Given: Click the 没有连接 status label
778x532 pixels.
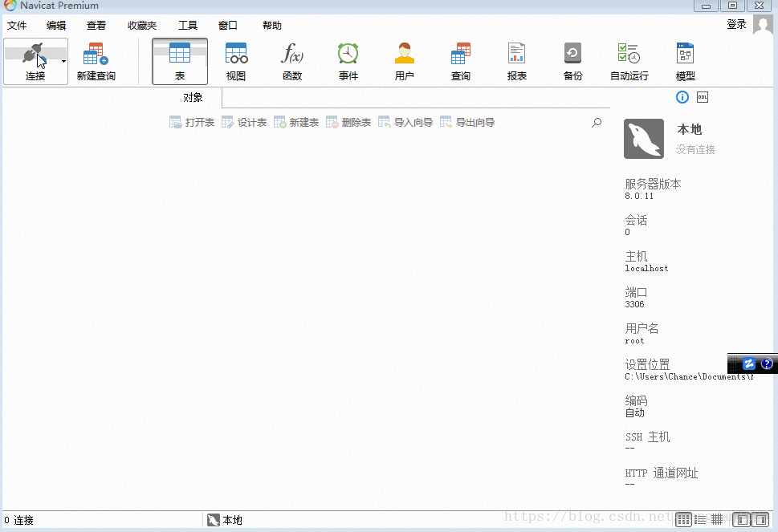Looking at the screenshot, I should (x=695, y=149).
